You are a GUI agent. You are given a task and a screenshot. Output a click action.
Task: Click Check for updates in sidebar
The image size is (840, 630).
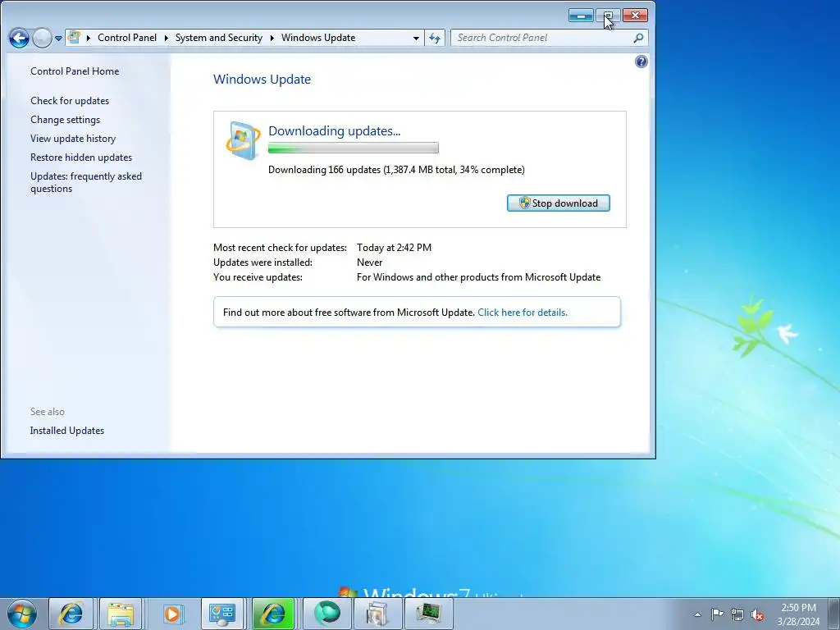coord(70,101)
